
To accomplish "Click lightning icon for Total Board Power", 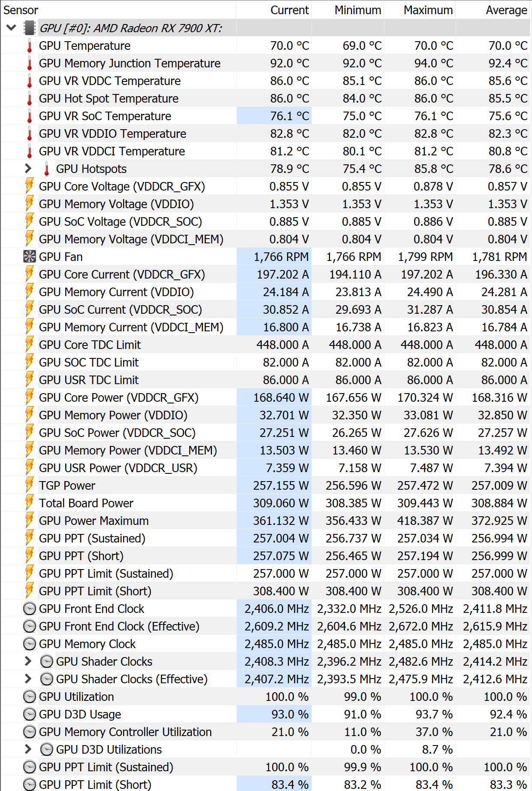I will 29,503.
